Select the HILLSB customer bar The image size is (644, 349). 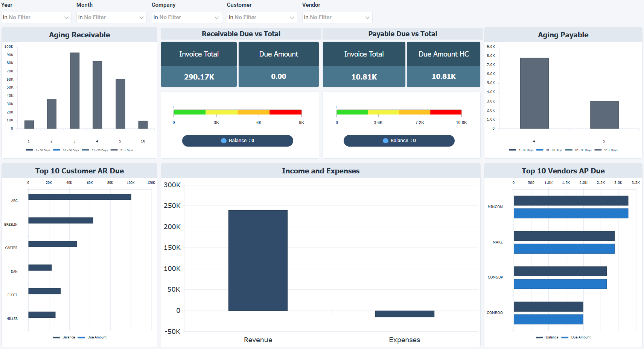click(42, 314)
